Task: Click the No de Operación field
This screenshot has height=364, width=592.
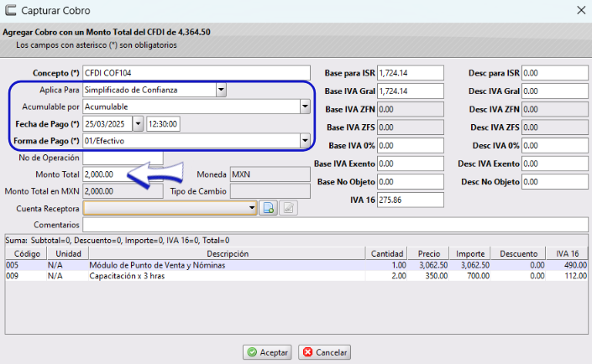Action: pos(123,158)
